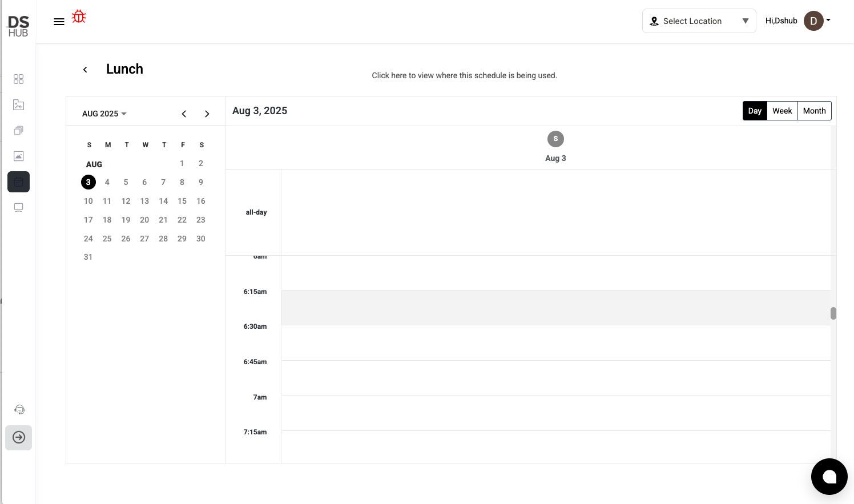Open the hamburger menu
The width and height of the screenshot is (854, 504).
(59, 22)
